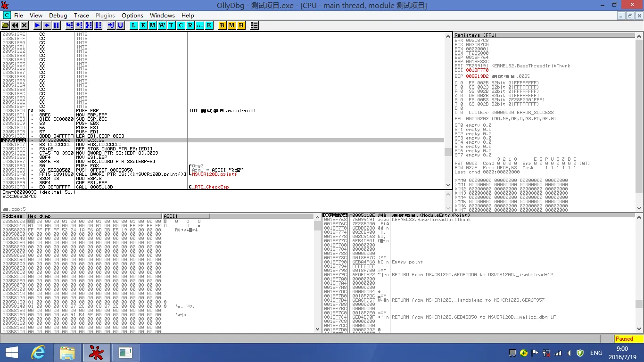Click the stack pane scroll-down arrow
Screen dimensions: 644x362
pos(639,329)
